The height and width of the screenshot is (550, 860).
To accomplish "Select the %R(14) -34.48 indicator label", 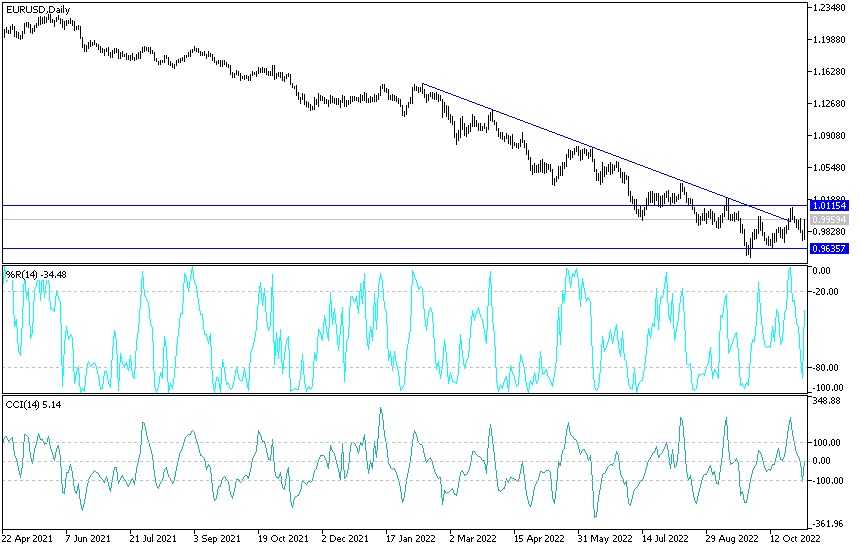I will (36, 274).
